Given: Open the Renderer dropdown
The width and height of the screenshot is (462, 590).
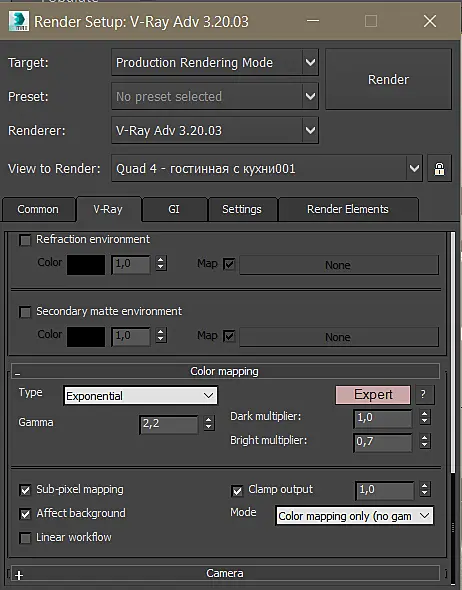Looking at the screenshot, I should coord(215,131).
